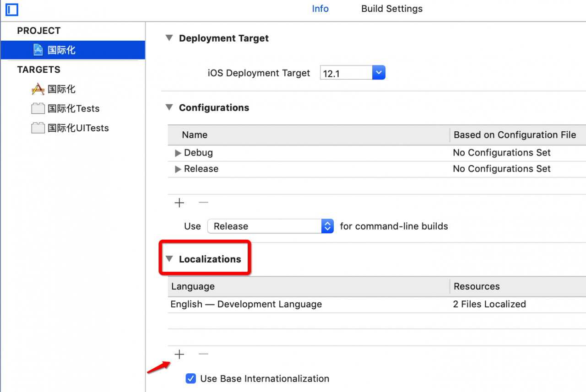
Task: Select the 国际化Tests target name
Action: click(74, 108)
